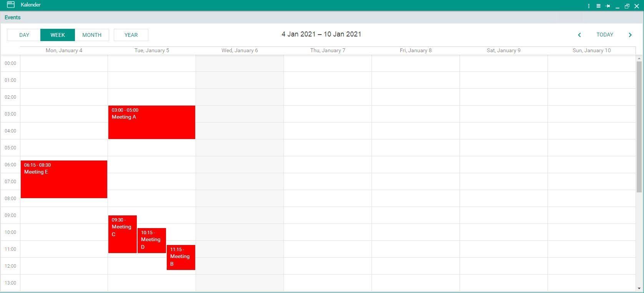The image size is (644, 293).
Task: Click the Sat, January 9 column header
Action: coord(504,50)
